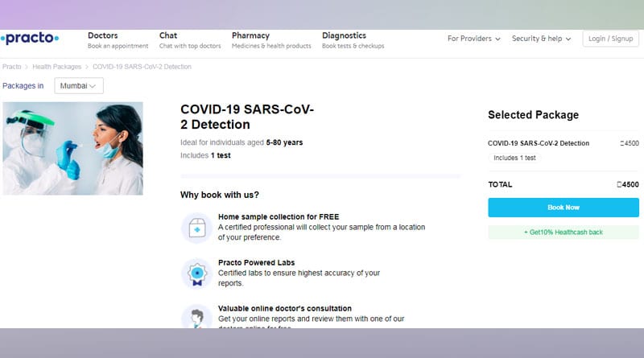Click the COVID-19 package line item in Selected Package
This screenshot has height=358, width=644.
563,143
